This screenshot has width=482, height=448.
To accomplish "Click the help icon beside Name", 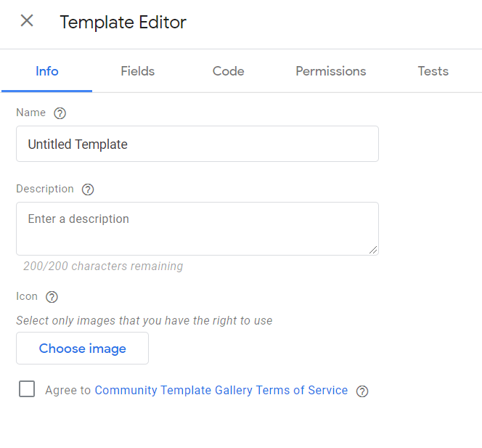I will click(x=60, y=113).
